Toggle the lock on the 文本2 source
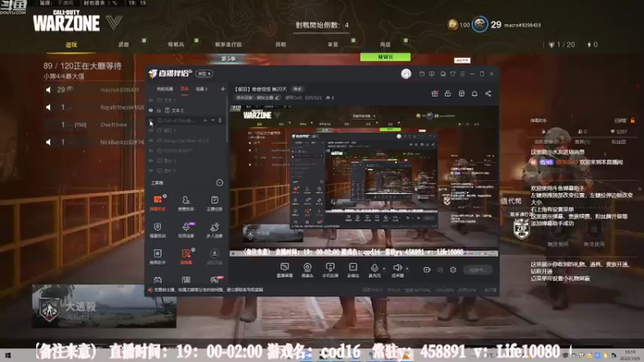 tap(159, 110)
